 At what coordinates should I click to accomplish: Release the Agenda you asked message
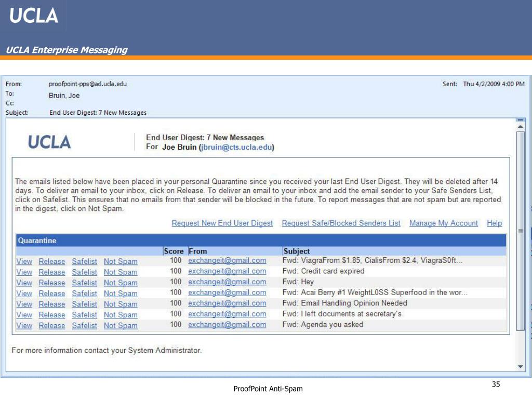[51, 326]
